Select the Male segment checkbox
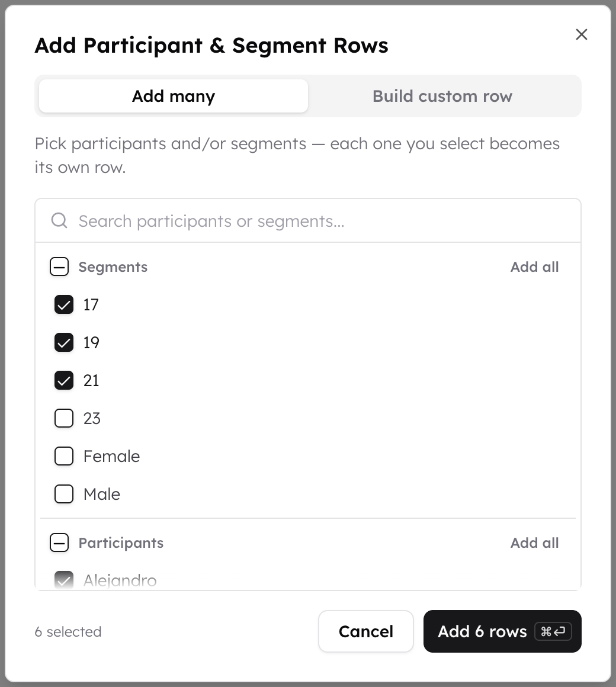 (64, 494)
